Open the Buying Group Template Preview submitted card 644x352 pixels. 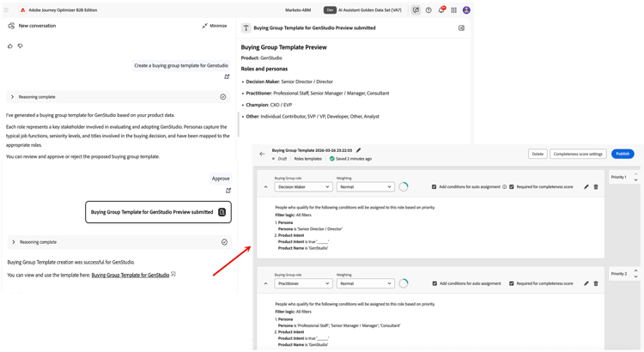tap(158, 212)
